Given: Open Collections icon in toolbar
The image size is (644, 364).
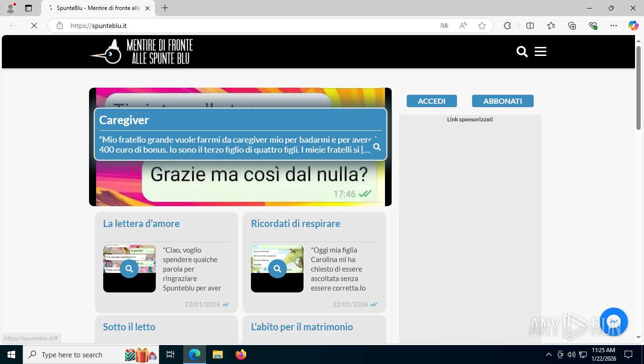Looking at the screenshot, I should [x=572, y=26].
